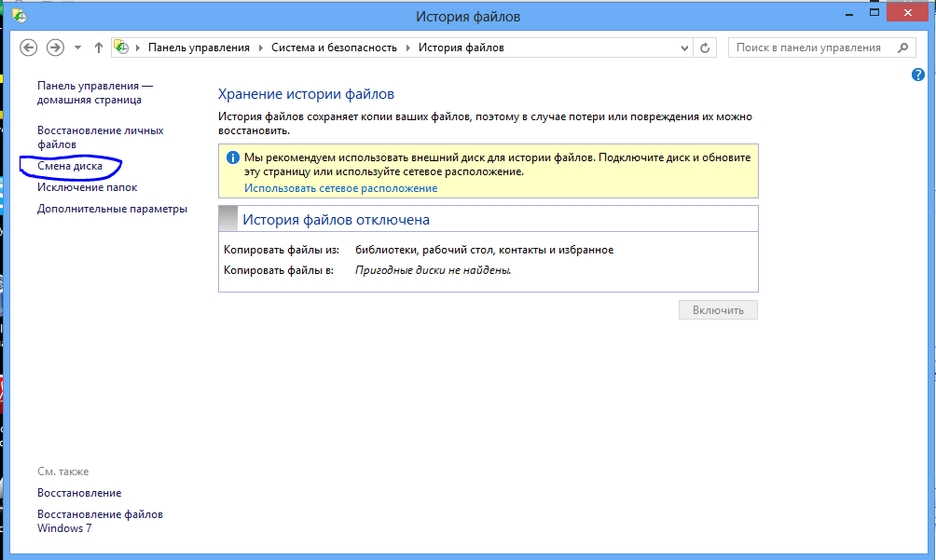Click the Хранение истории файлов heading
Image resolution: width=936 pixels, height=560 pixels.
(x=306, y=94)
